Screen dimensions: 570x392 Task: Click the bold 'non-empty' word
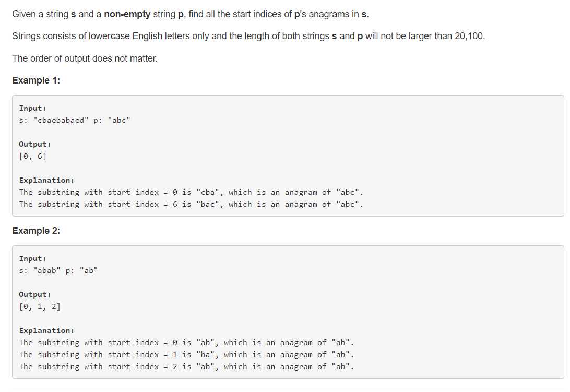pyautogui.click(x=127, y=14)
